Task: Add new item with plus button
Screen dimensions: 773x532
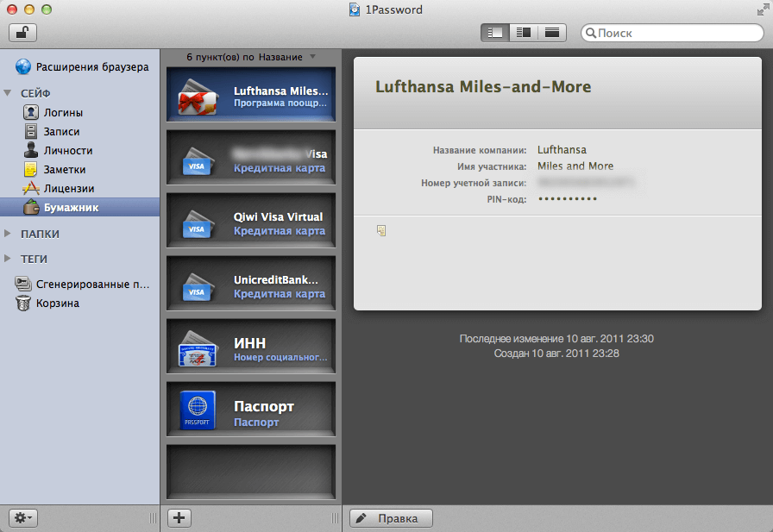Action: pyautogui.click(x=179, y=517)
